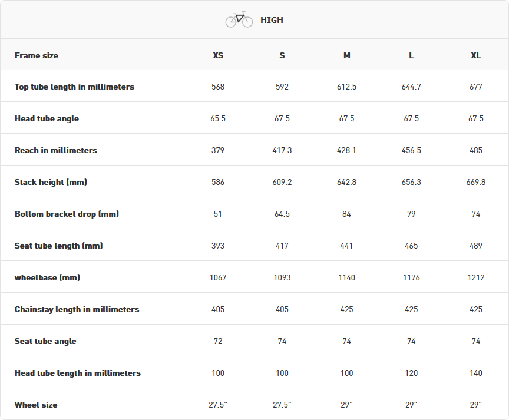Image resolution: width=509 pixels, height=420 pixels.
Task: Click the Head tube angle row label
Action: 47,118
